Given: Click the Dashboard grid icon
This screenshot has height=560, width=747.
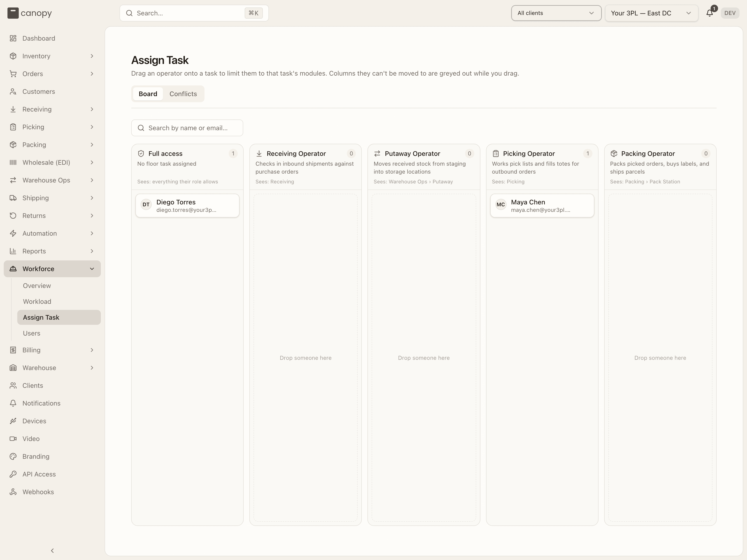Looking at the screenshot, I should (13, 38).
